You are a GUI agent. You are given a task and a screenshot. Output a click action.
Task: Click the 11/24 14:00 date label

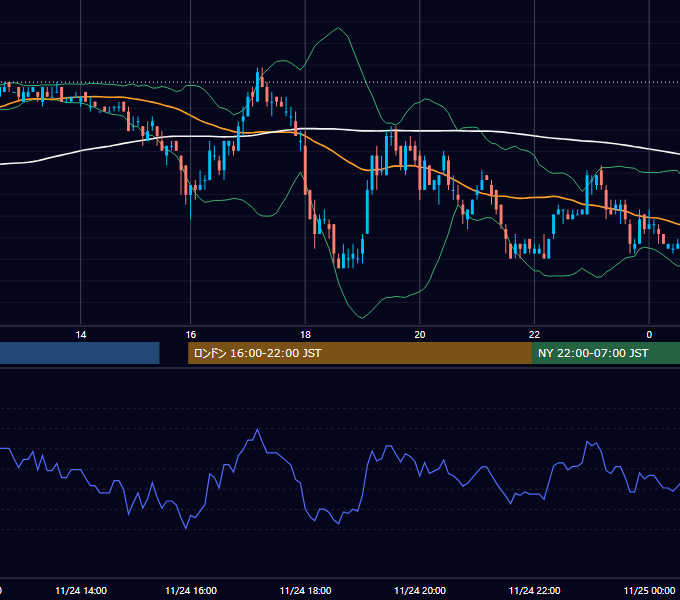pos(81,590)
